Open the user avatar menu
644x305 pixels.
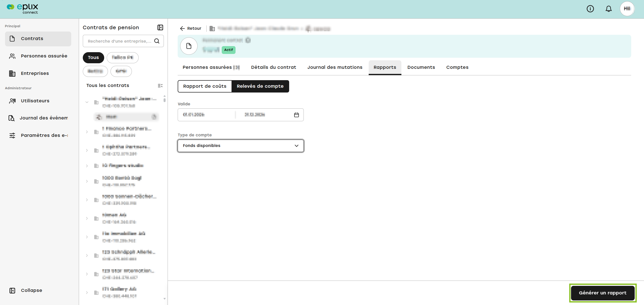click(x=627, y=9)
